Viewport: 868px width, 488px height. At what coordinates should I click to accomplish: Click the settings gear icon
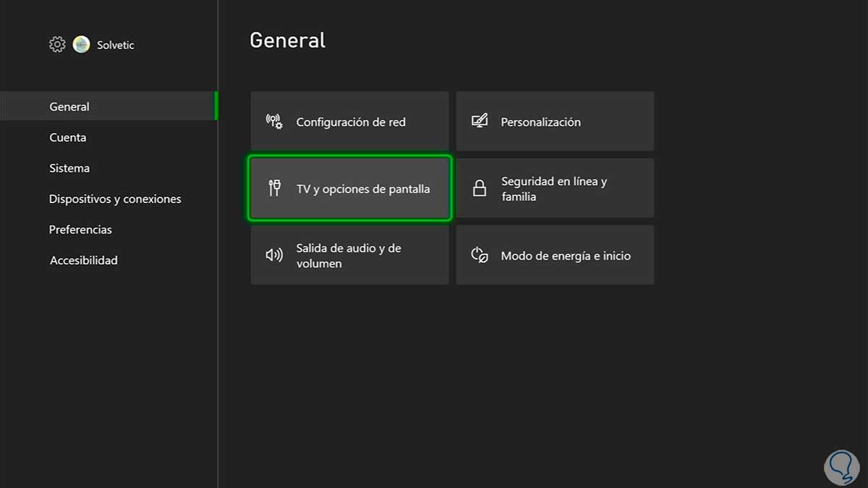(57, 45)
